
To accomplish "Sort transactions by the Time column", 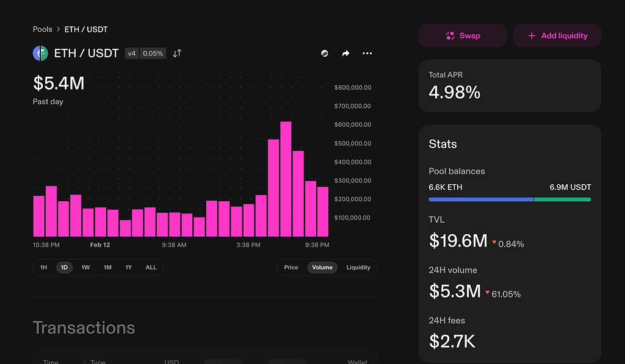I will pos(51,362).
